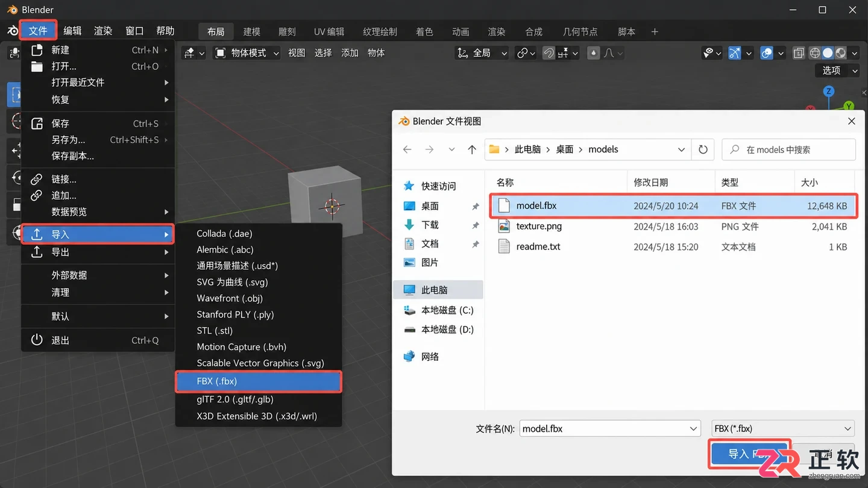Screen dimensions: 868x488
Task: Click the 退出 power icon
Action: (37, 340)
